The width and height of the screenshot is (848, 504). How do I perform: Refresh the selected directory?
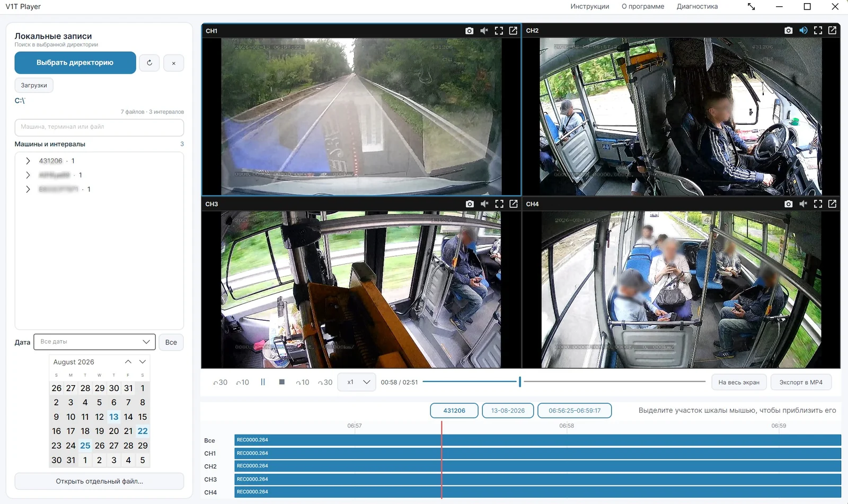pos(149,63)
